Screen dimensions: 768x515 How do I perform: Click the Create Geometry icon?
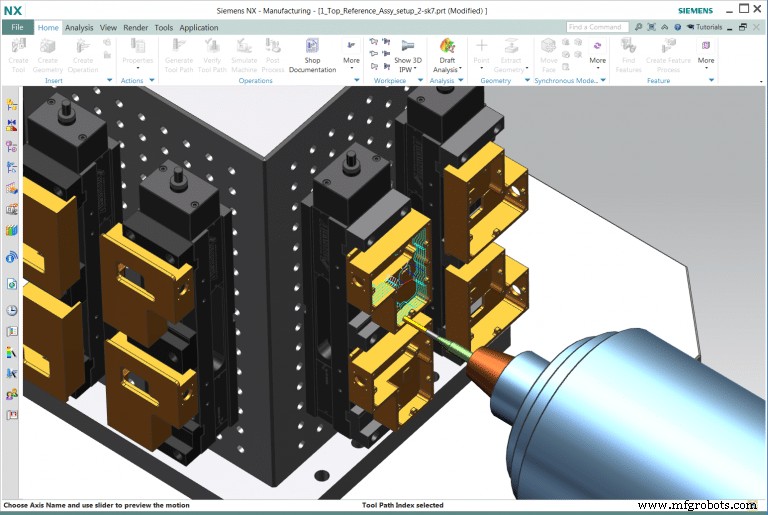tap(48, 46)
